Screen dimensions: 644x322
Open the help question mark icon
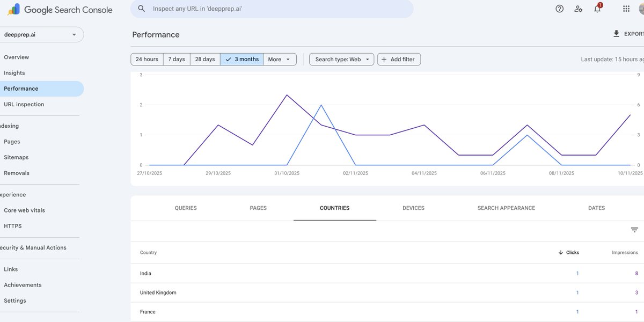(560, 9)
